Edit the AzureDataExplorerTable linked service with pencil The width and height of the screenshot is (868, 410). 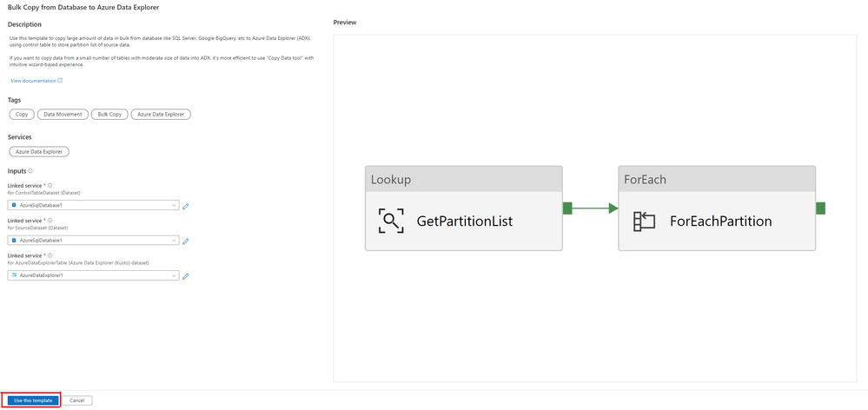pyautogui.click(x=185, y=276)
